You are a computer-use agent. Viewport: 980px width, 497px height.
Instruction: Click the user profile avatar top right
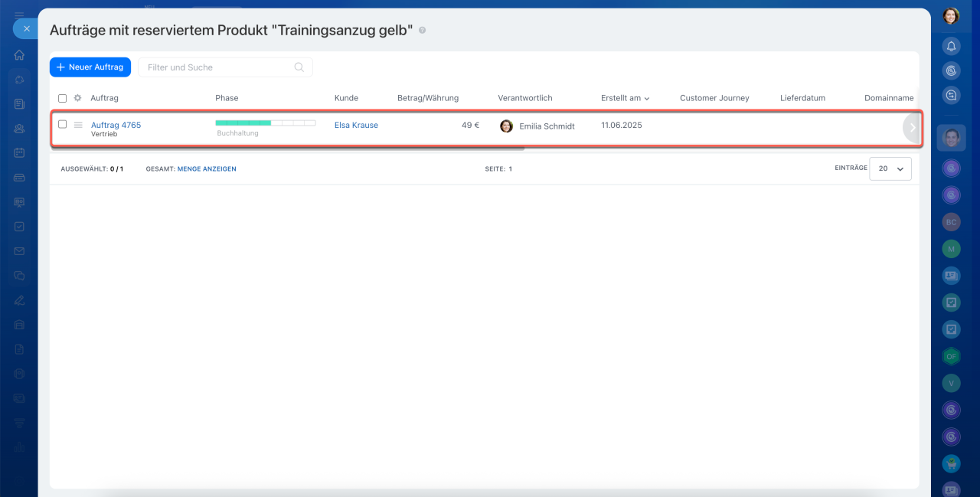pyautogui.click(x=951, y=15)
